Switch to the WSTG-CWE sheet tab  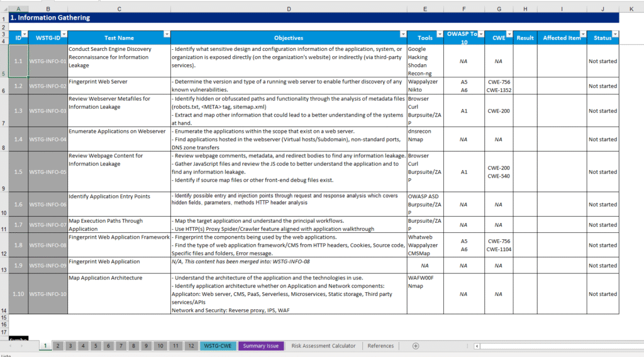pyautogui.click(x=218, y=346)
